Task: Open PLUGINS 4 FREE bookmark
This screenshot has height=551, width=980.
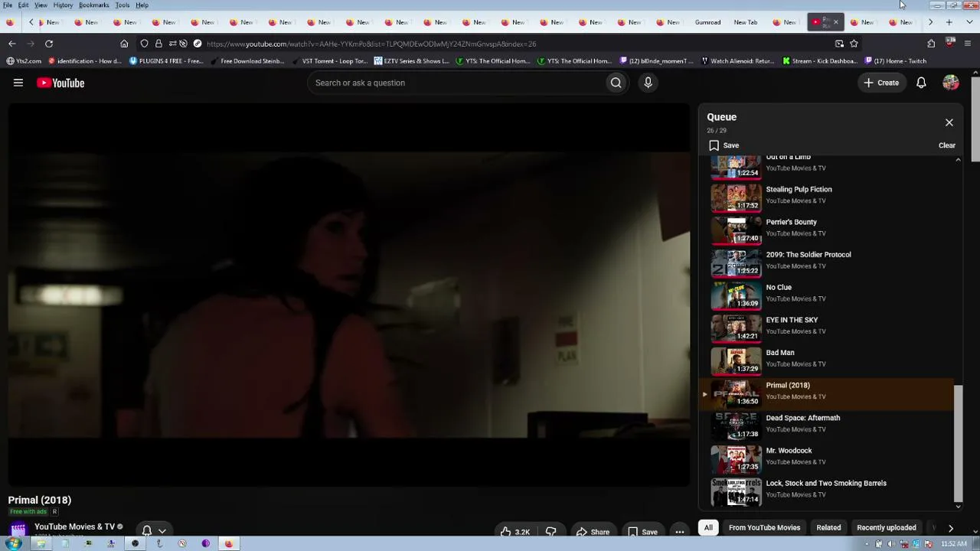Action: (x=166, y=61)
